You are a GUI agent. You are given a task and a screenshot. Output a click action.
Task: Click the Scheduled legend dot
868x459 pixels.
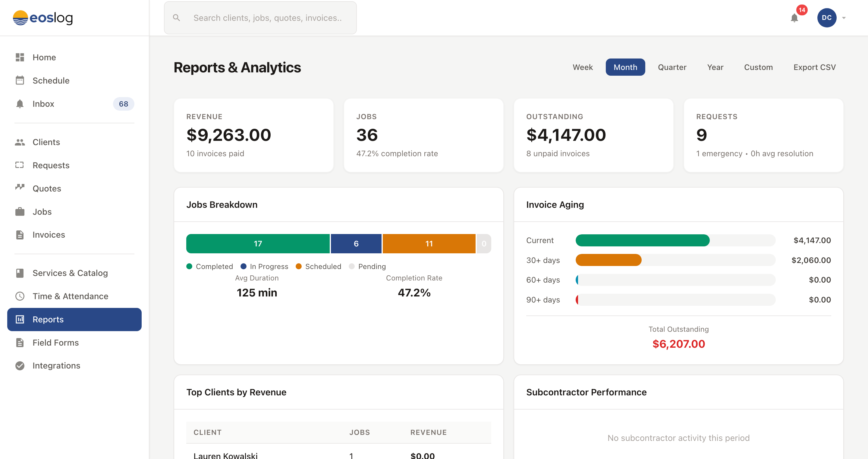(x=299, y=266)
